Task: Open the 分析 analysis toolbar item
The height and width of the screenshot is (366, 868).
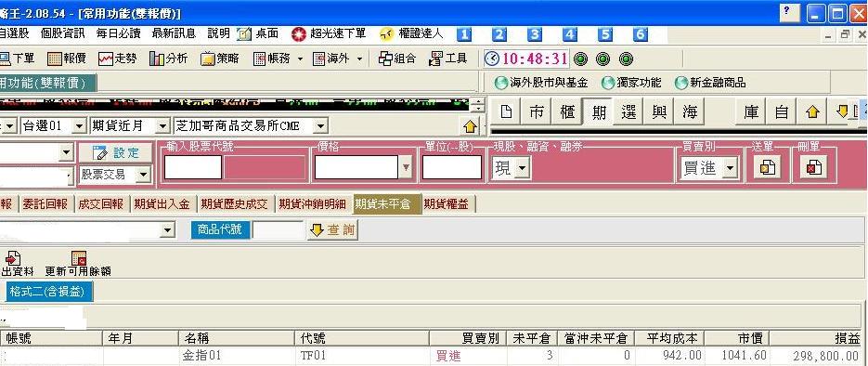Action: pos(169,59)
